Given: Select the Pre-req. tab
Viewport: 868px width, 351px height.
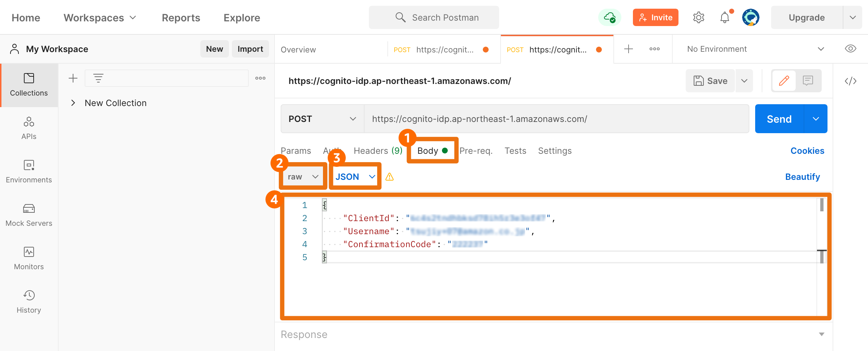Looking at the screenshot, I should coord(476,151).
